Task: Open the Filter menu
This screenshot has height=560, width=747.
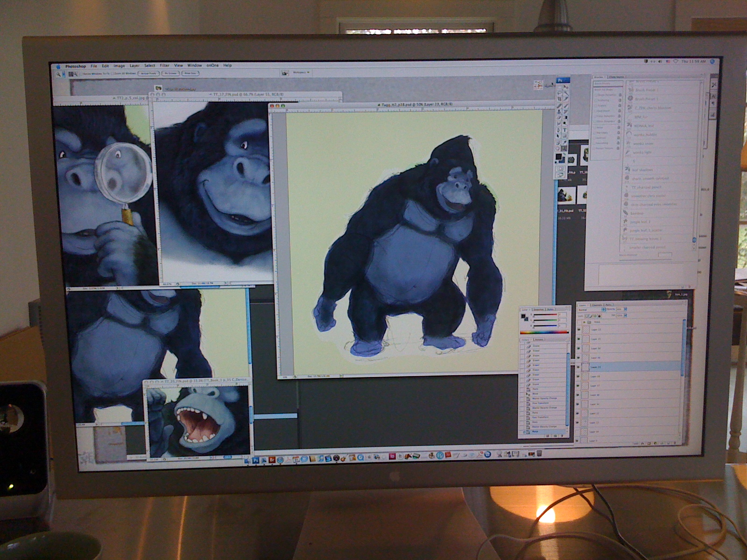Action: click(x=164, y=66)
